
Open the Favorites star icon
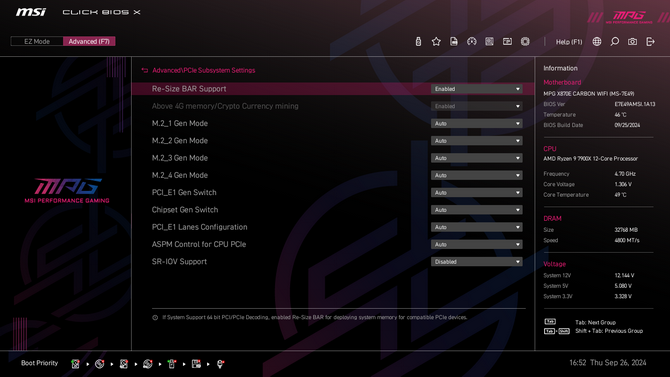point(436,41)
